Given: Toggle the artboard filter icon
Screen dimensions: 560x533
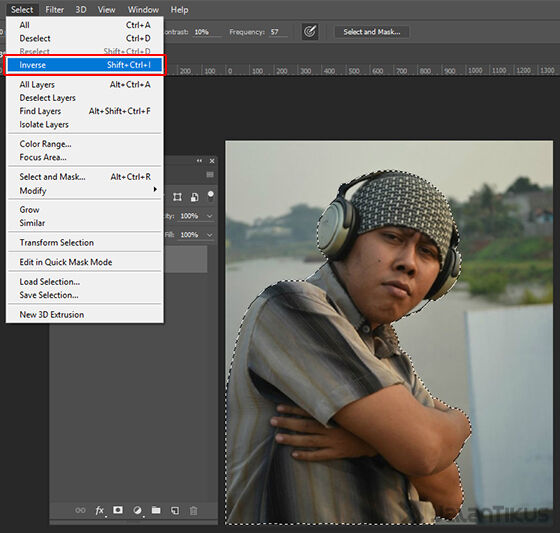Looking at the screenshot, I should 178,197.
